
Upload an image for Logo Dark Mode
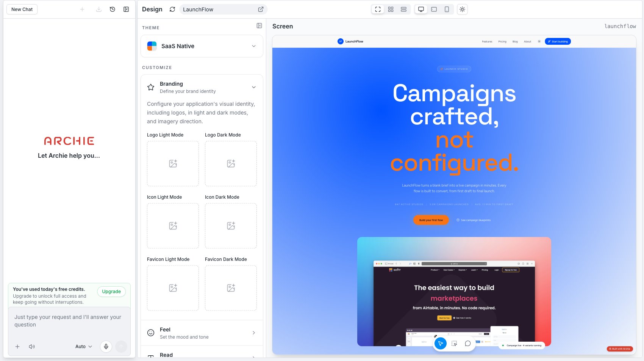tap(231, 163)
